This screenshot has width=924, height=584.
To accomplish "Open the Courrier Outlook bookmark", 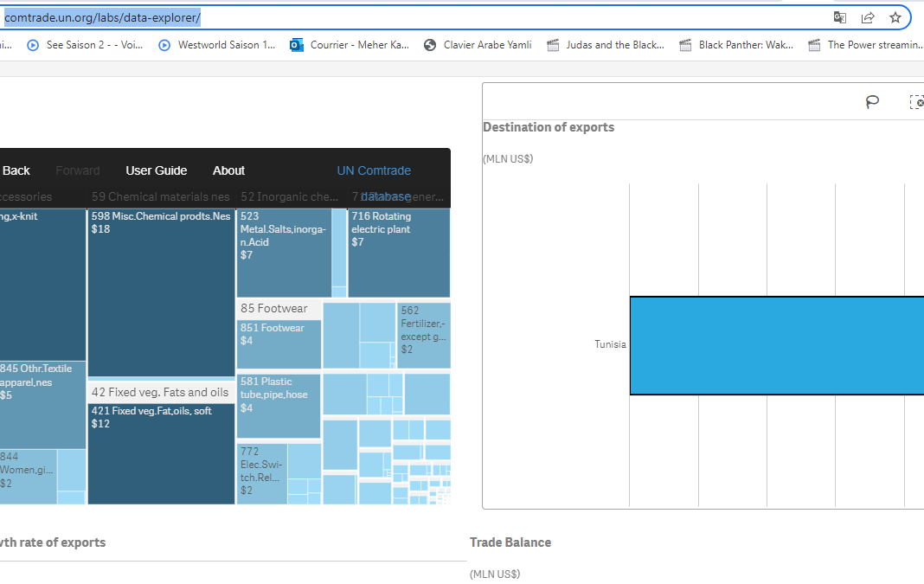I will (349, 45).
